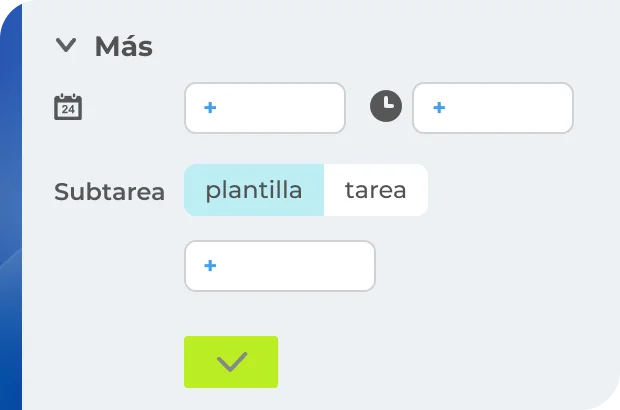This screenshot has height=410, width=620.
Task: Click the Subtarea label
Action: tap(109, 192)
